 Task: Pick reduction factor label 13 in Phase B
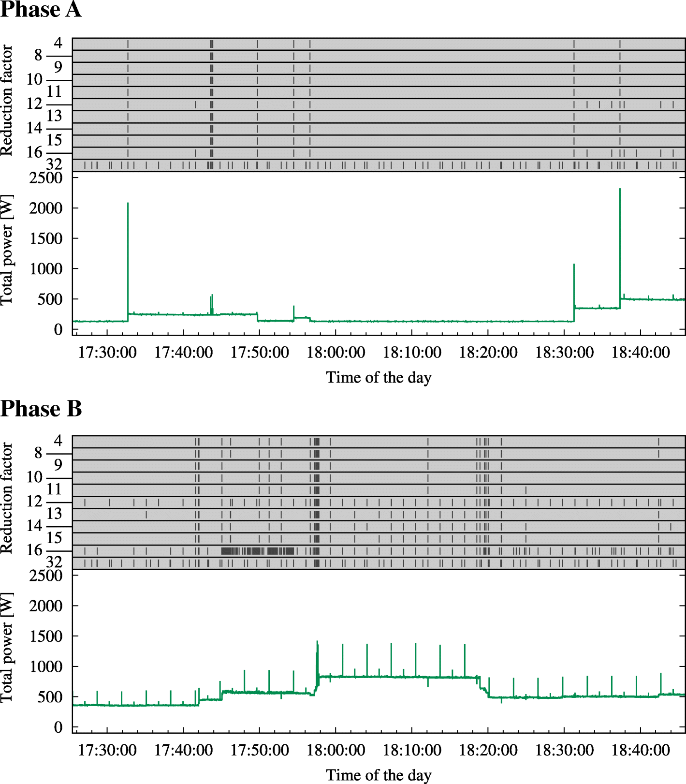click(54, 514)
